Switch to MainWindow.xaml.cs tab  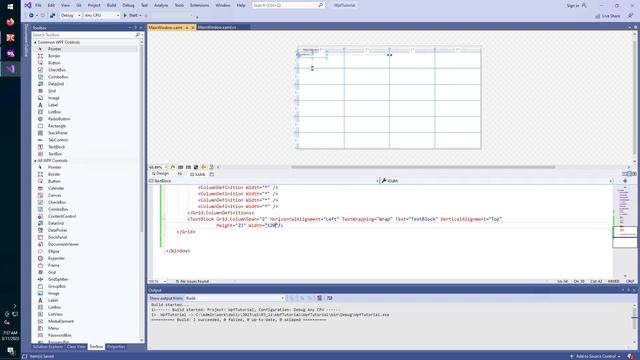pos(217,27)
